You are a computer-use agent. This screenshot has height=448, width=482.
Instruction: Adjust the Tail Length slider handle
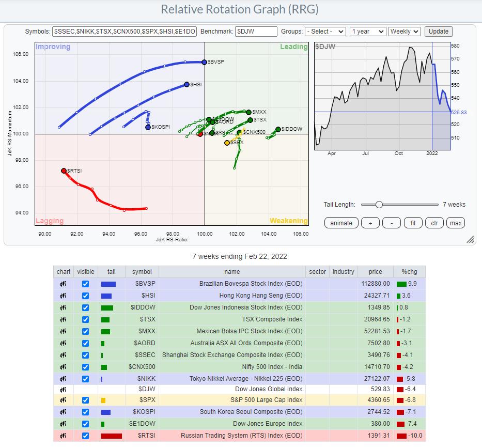tap(379, 205)
